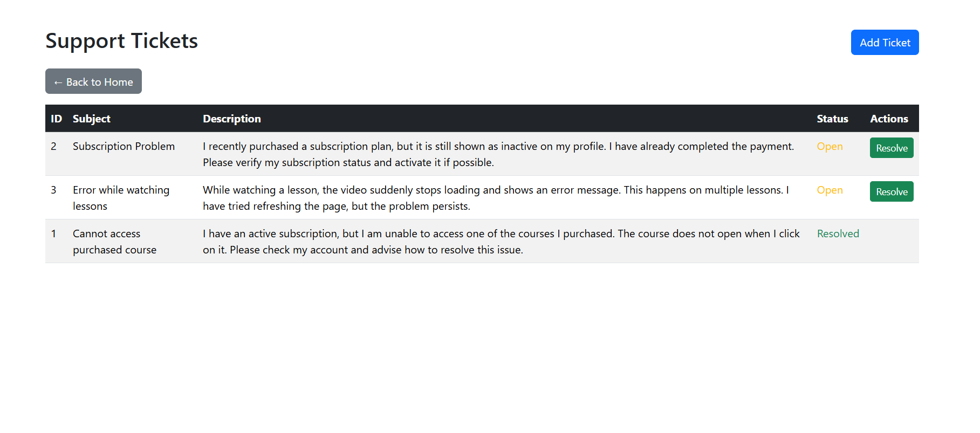Select the Error while watching lessons subject
Viewport: 980px width, 433px height.
pos(121,198)
